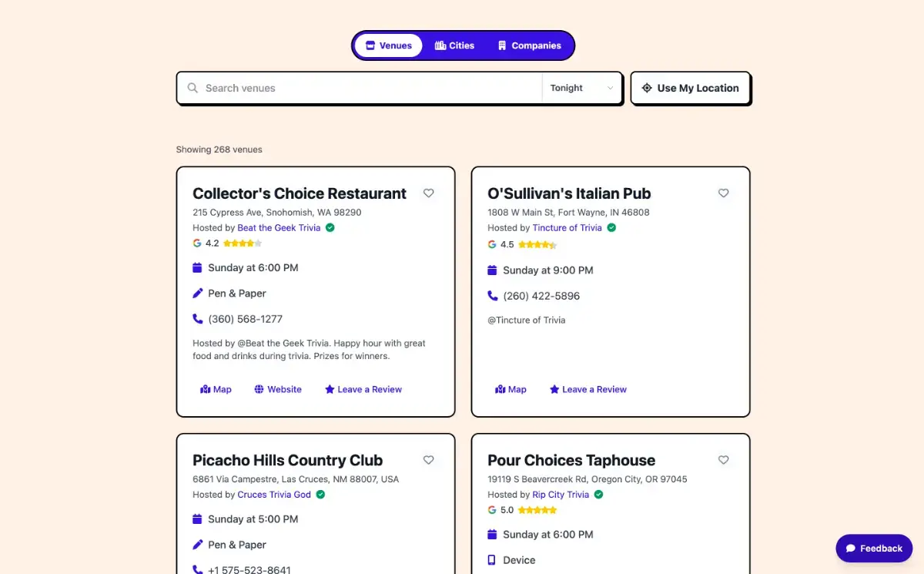924x574 pixels.
Task: Favorite O'Sullivan's Italian Pub with heart icon
Action: pyautogui.click(x=724, y=193)
